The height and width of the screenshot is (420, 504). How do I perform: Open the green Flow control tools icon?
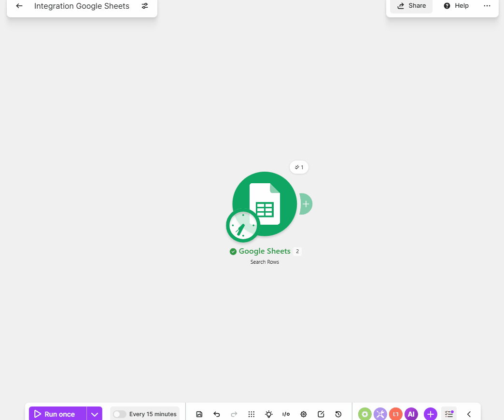365,414
